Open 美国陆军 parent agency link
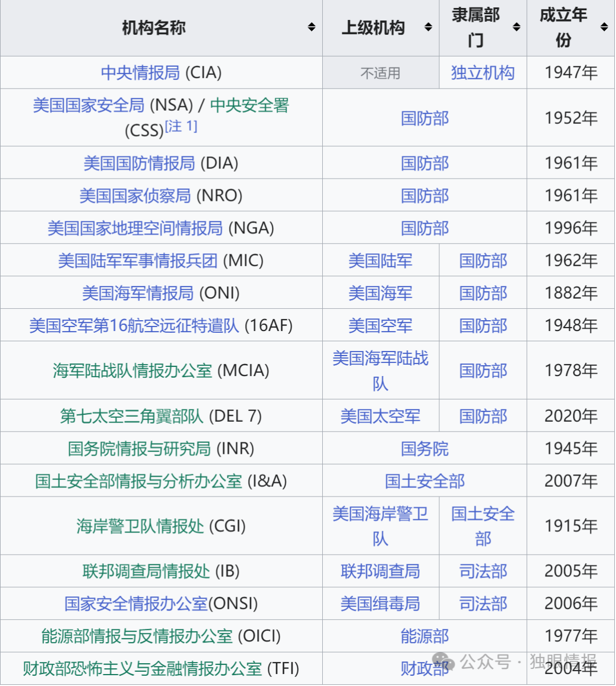The image size is (616, 686). pyautogui.click(x=380, y=261)
